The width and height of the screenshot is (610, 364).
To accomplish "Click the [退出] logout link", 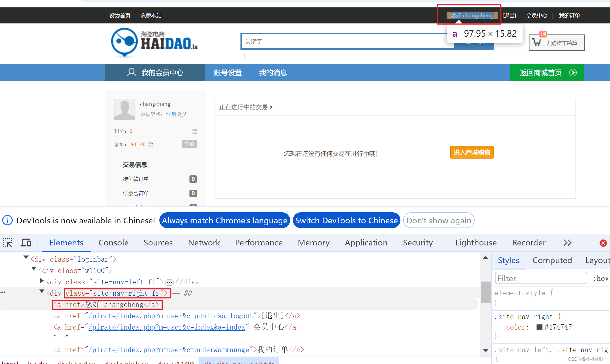I will click(509, 15).
